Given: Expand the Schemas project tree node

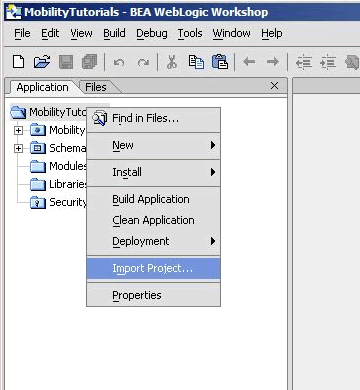Looking at the screenshot, I should 18,148.
